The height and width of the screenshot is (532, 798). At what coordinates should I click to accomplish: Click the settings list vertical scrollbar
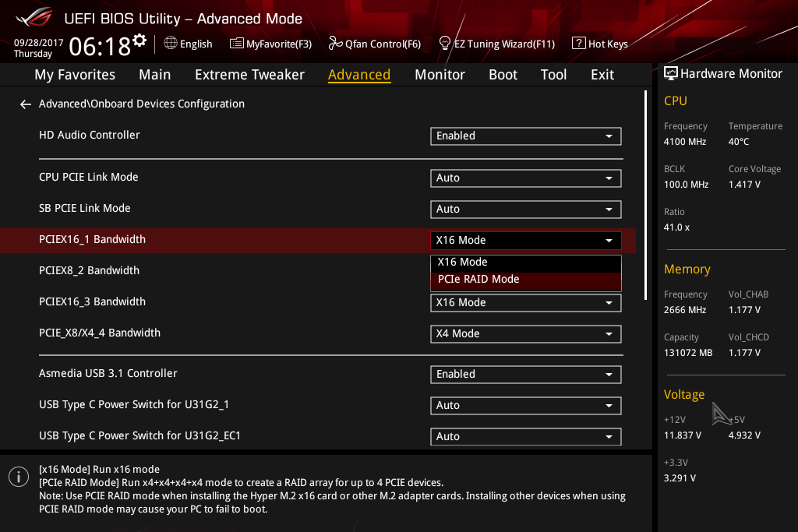(x=645, y=196)
